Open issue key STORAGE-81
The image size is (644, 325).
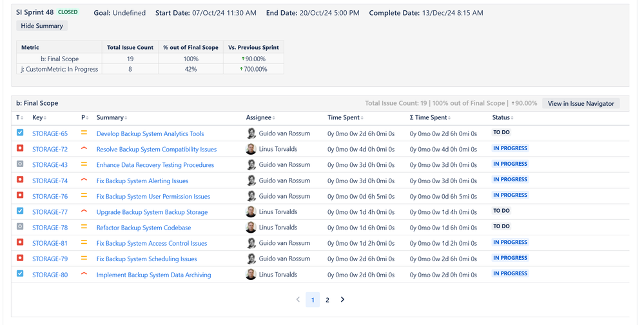50,243
